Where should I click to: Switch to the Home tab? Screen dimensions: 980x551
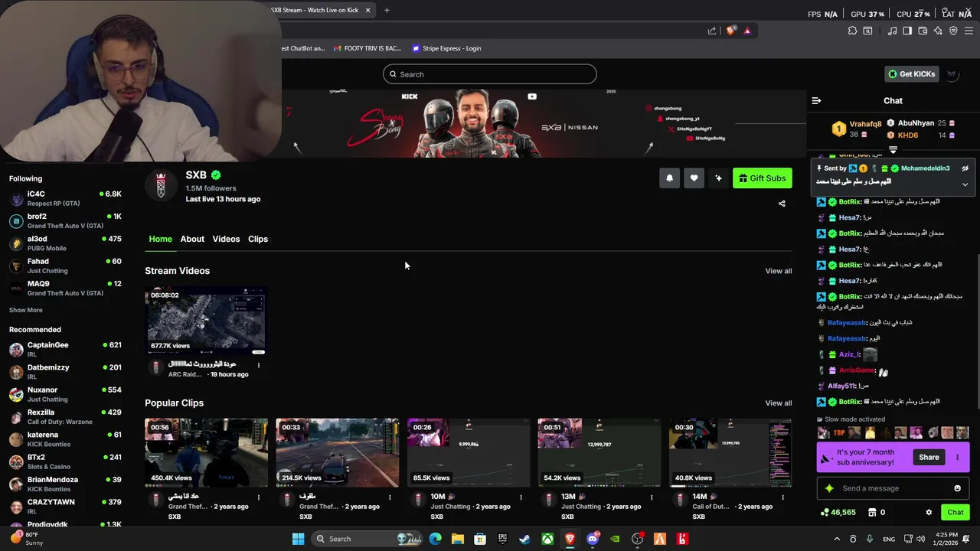[x=160, y=239]
